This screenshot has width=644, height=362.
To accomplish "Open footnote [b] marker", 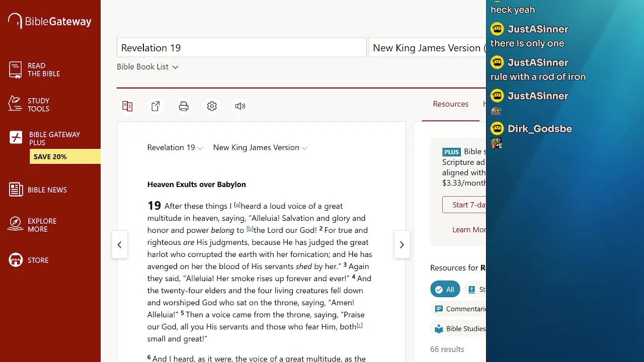I will 250,229.
